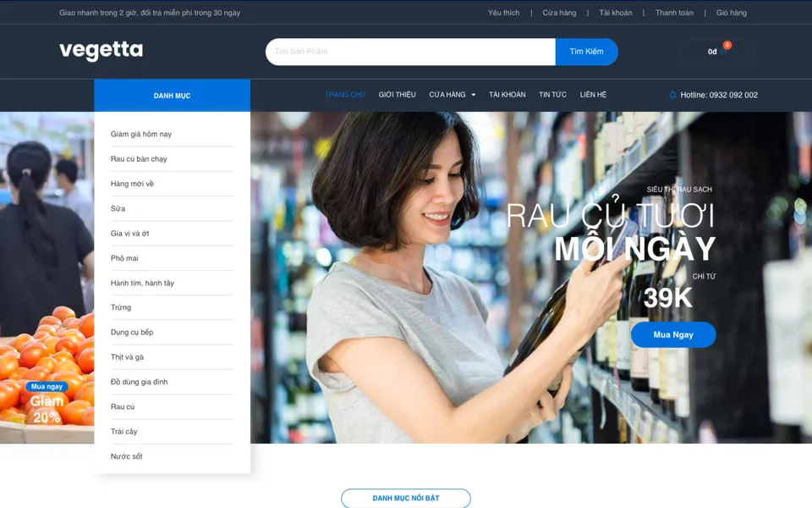
Task: Open the Cửa hàng nav item
Action: (447, 94)
